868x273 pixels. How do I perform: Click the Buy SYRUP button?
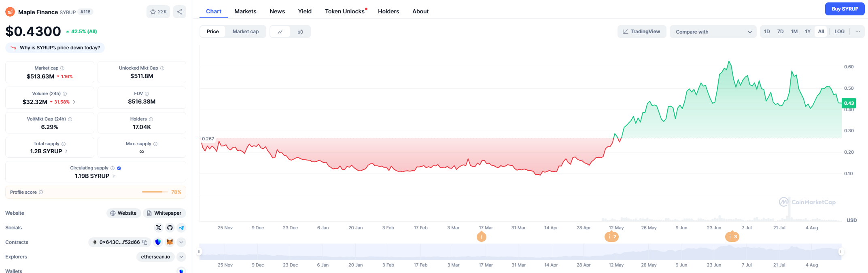point(845,9)
